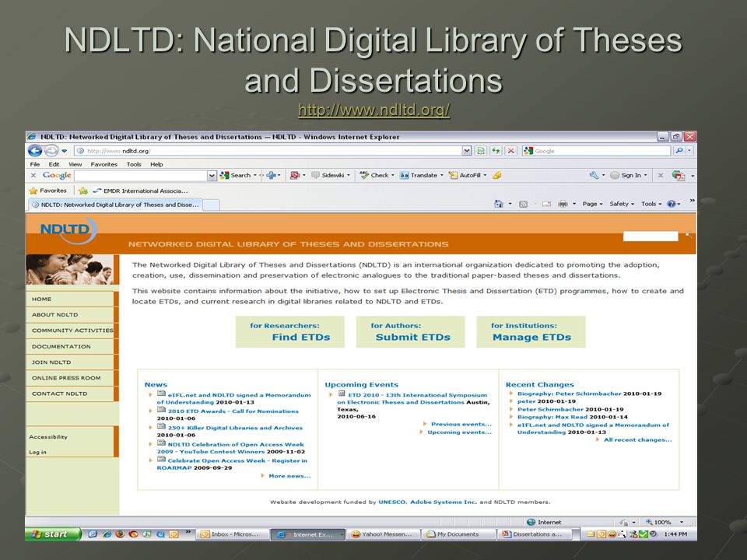The height and width of the screenshot is (560, 747).
Task: Open the Help menu
Action: [156, 164]
